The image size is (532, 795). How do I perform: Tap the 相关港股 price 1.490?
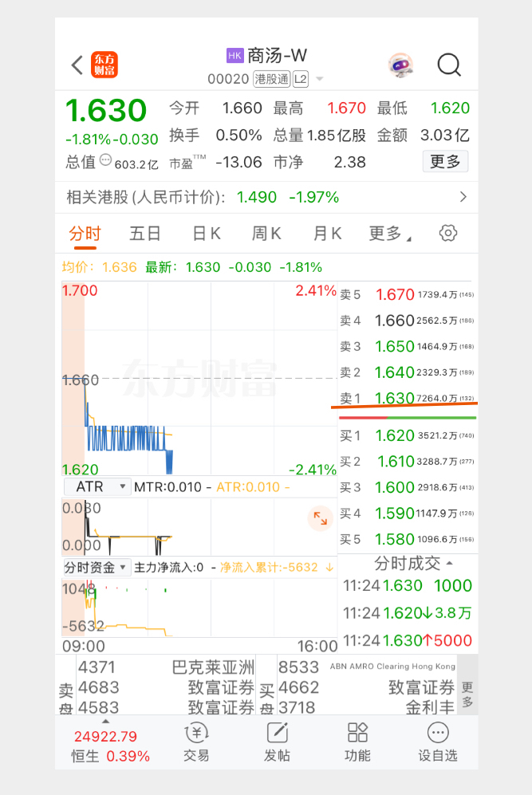click(x=257, y=197)
